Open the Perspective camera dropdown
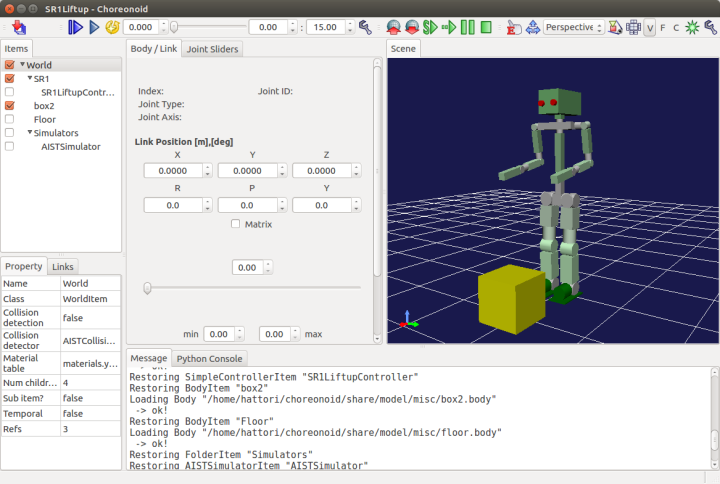720x484 pixels. [573, 27]
